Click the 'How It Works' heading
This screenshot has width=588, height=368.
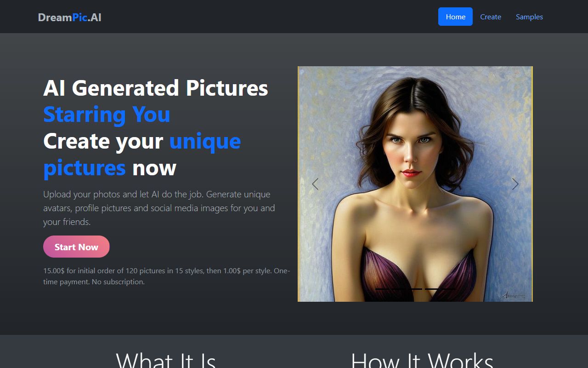tap(422, 361)
